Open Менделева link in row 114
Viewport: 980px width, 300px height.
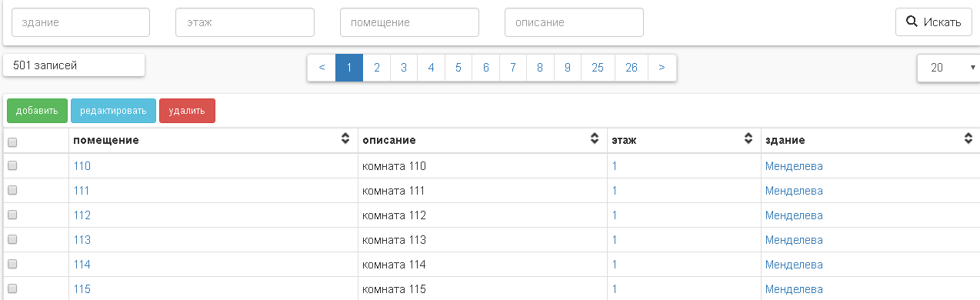click(x=794, y=265)
